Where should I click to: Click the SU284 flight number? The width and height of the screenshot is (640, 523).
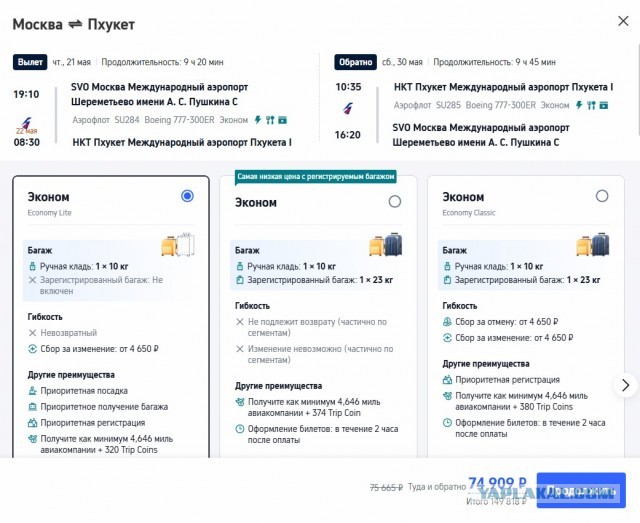click(x=127, y=120)
